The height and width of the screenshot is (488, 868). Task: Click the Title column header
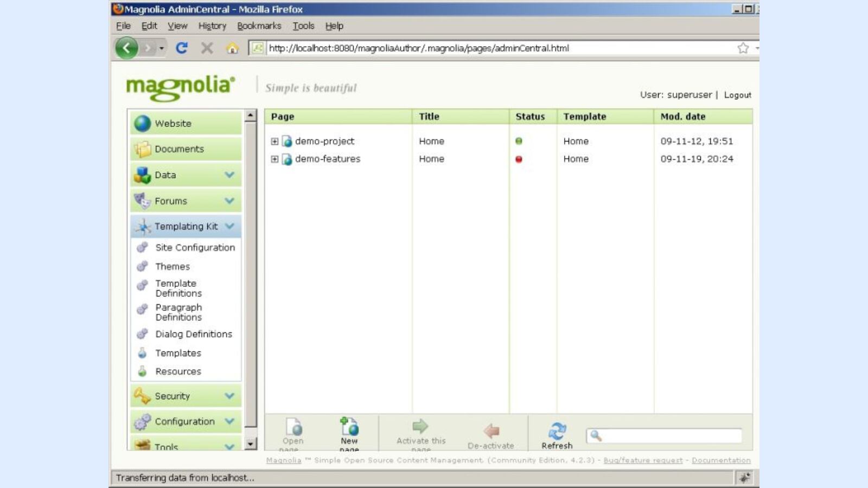click(461, 117)
